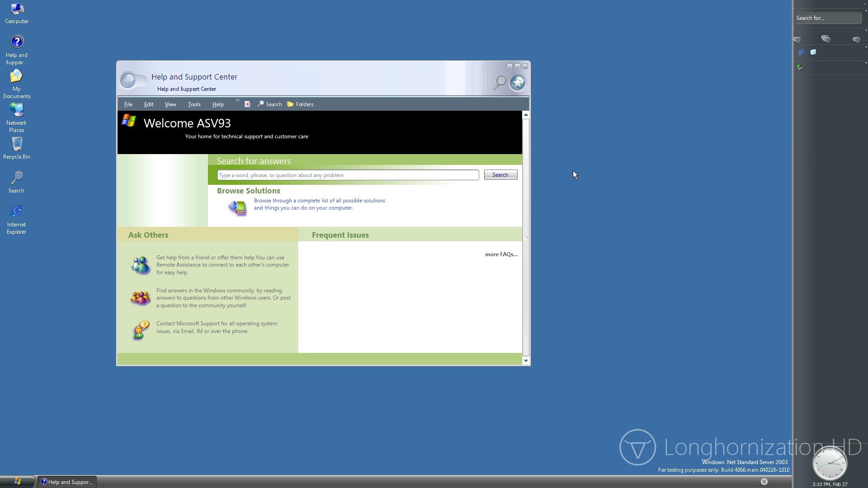Click the back navigation orb in the Help window

click(128, 80)
